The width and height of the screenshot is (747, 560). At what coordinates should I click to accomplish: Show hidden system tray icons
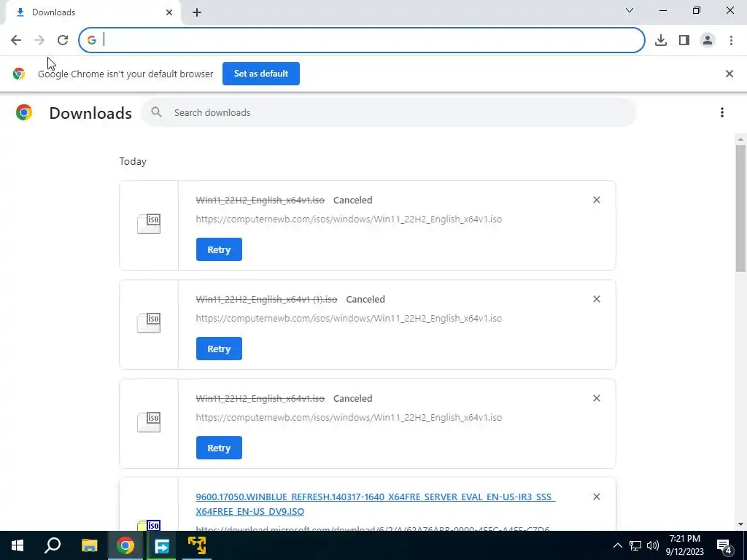tap(617, 545)
